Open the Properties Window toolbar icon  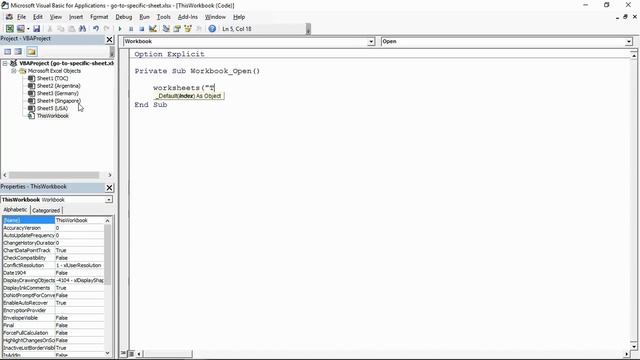point(177,29)
